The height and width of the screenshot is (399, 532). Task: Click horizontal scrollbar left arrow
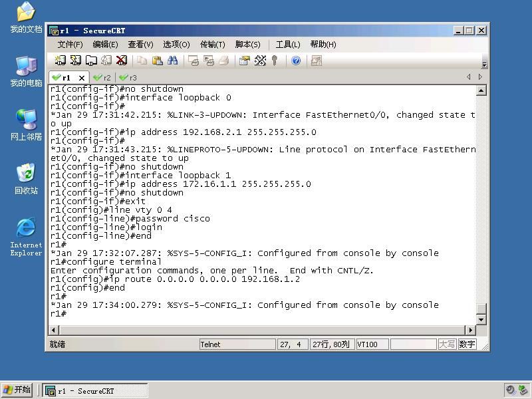(54, 330)
